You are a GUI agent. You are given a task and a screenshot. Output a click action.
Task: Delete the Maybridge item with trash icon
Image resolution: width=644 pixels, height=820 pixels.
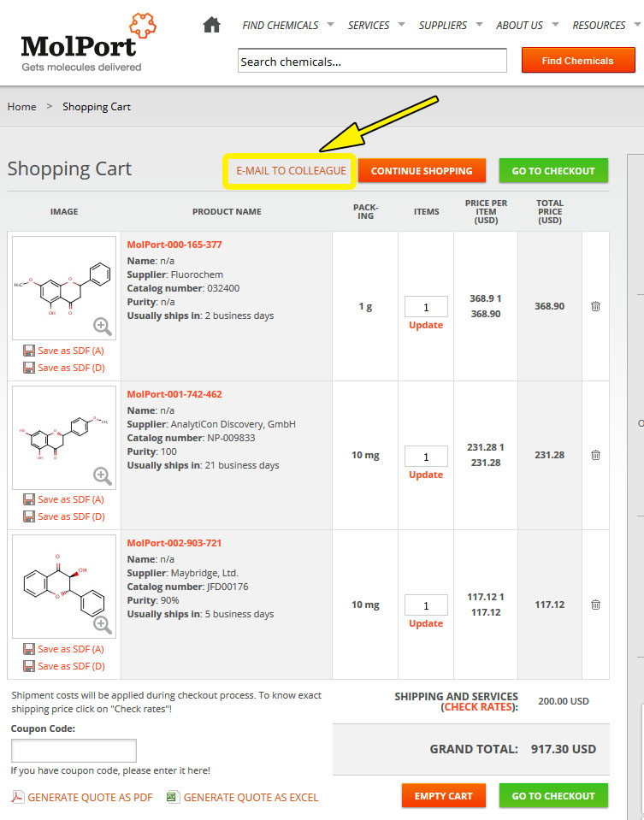point(595,605)
